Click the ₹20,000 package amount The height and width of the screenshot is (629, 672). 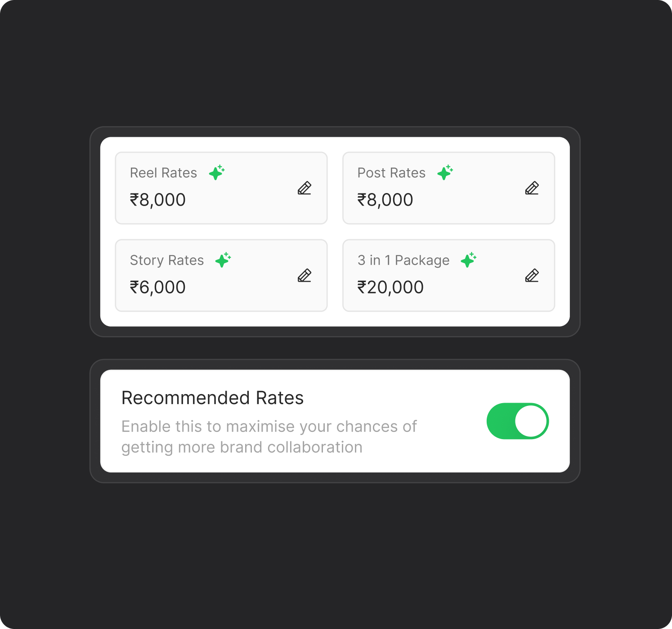tap(390, 287)
